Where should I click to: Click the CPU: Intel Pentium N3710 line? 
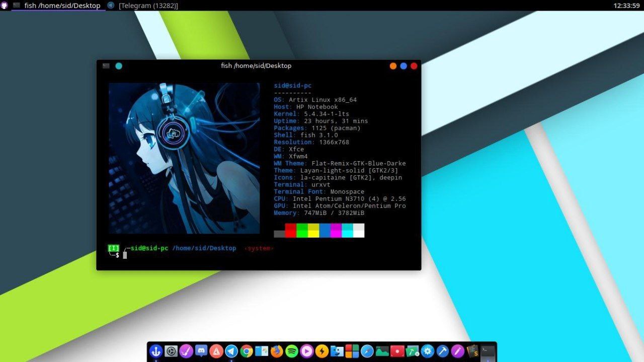pos(340,198)
